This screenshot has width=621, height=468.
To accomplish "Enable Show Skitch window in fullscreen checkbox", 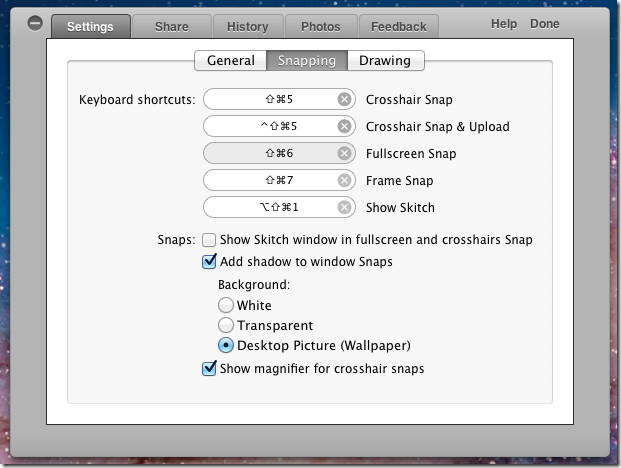I will [x=209, y=240].
